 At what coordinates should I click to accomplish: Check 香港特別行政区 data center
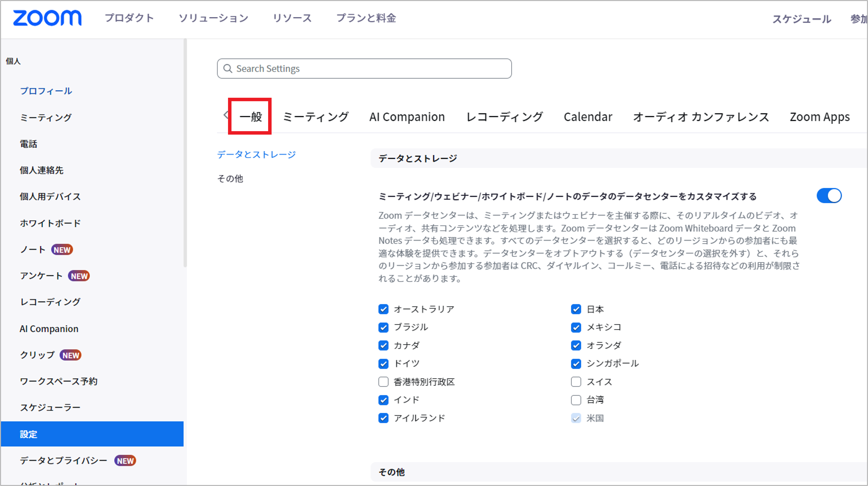[x=383, y=382]
